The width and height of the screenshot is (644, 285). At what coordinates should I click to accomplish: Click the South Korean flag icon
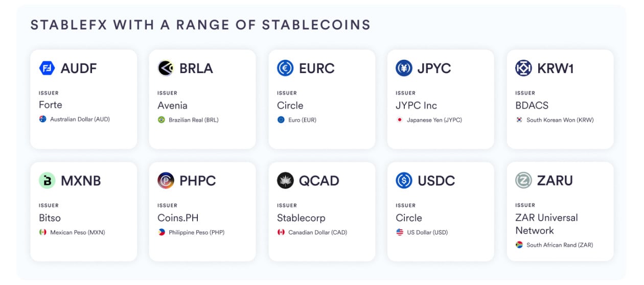coord(519,120)
